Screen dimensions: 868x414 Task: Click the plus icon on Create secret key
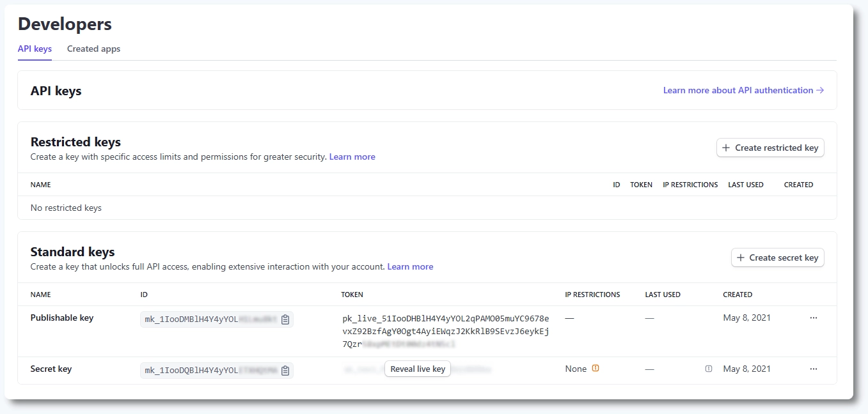coord(739,257)
